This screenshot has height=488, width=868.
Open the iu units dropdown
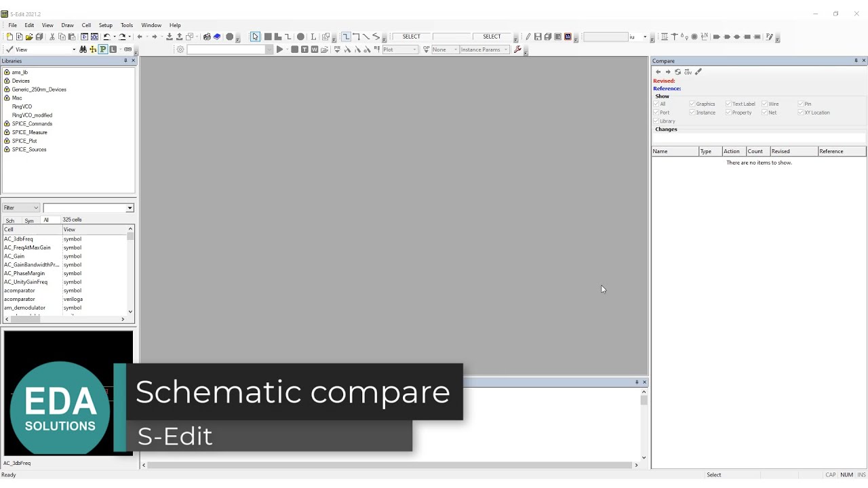click(644, 37)
